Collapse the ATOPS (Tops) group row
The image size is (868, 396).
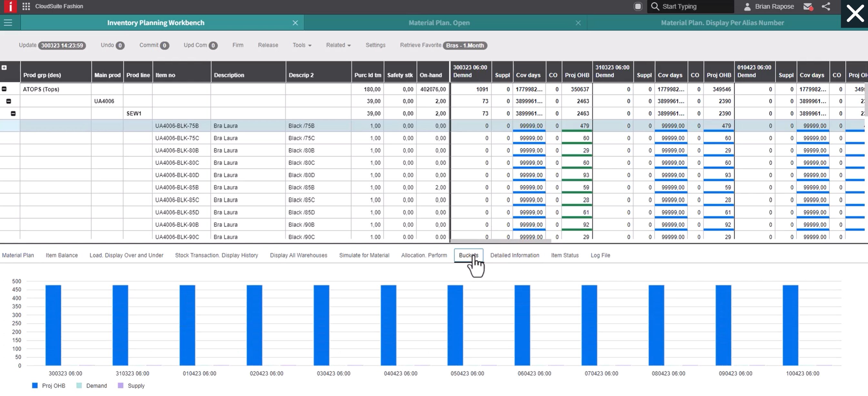4,89
